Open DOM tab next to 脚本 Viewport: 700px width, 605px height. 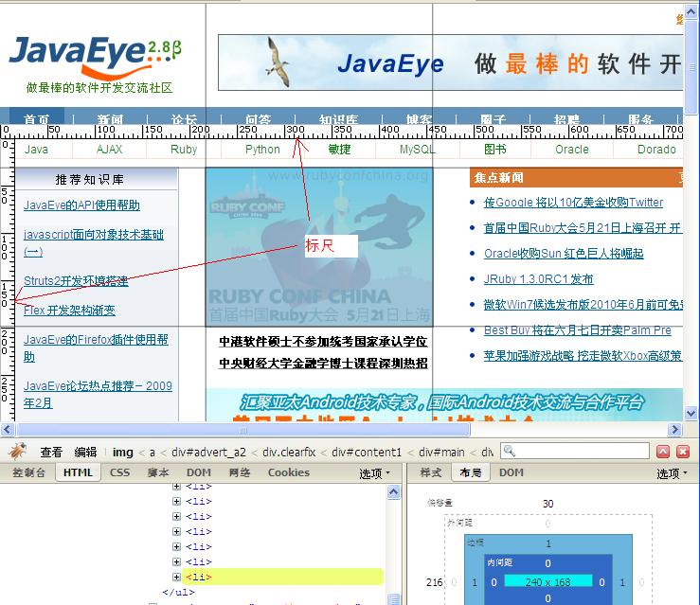[199, 472]
